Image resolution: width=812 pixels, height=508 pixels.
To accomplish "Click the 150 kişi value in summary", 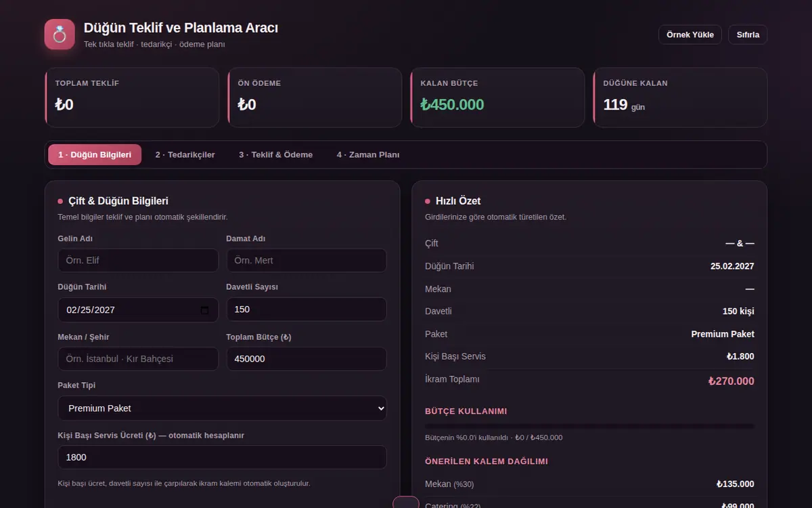I will pyautogui.click(x=738, y=312).
